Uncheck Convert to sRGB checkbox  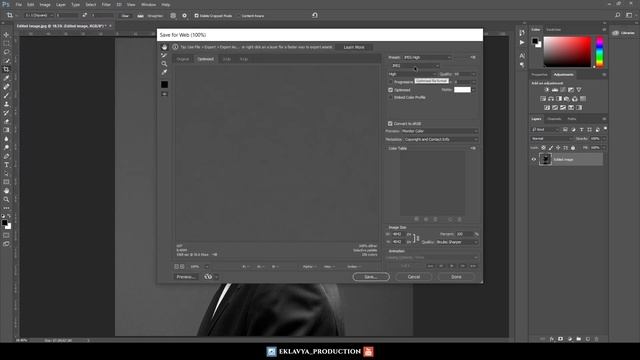tap(390, 123)
